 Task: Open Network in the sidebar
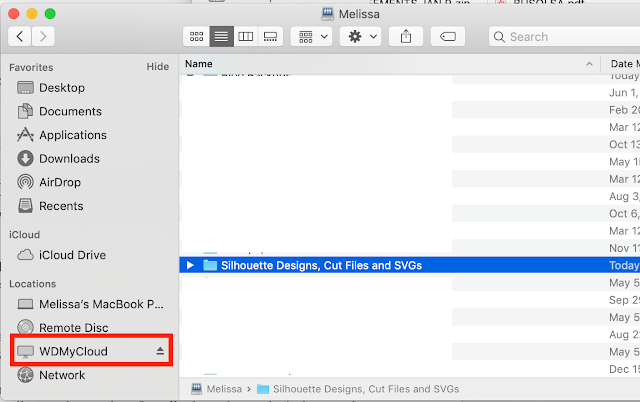[x=51, y=375]
